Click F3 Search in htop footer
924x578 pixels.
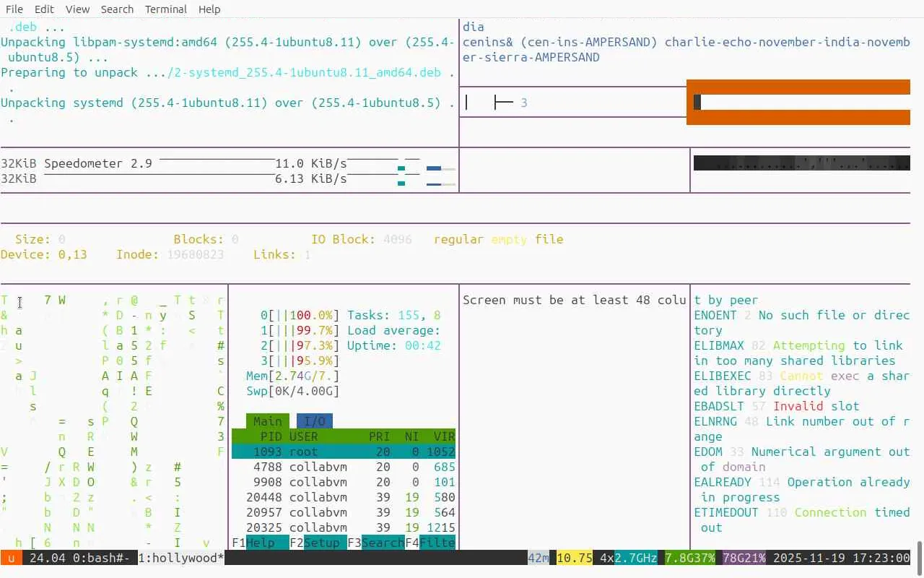point(376,543)
